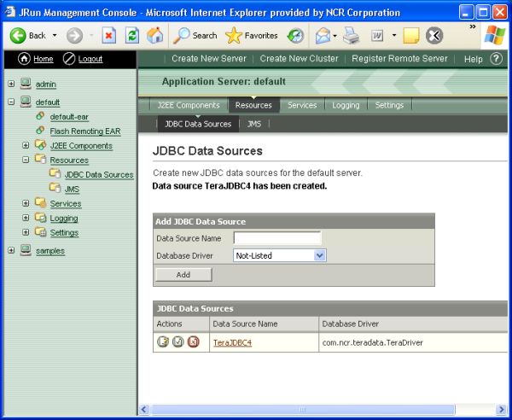Click the scroll right arrow
This screenshot has height=420, width=512.
pos(501,410)
